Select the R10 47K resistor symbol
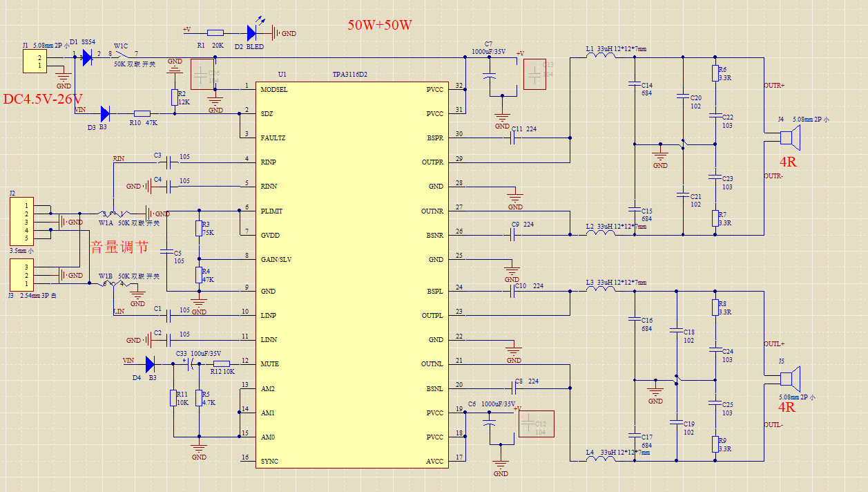Viewport: 868px width, 492px height. 142,113
